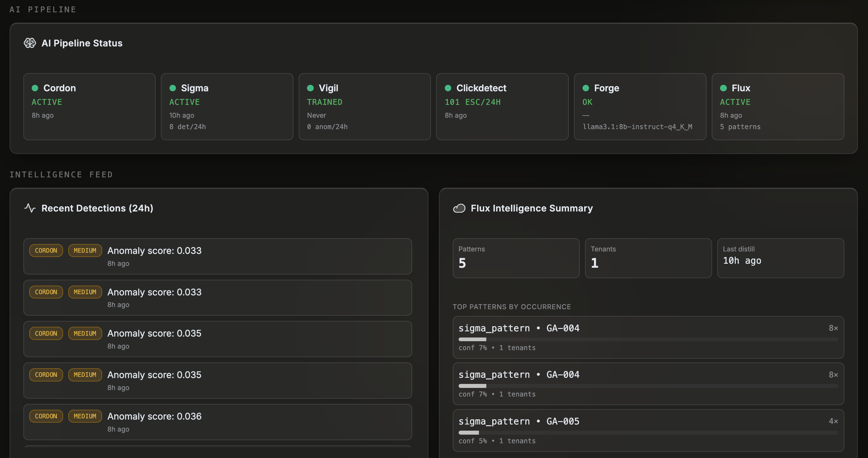Click the confidence bar of the GA-005 pattern
The width and height of the screenshot is (868, 458).
click(648, 432)
